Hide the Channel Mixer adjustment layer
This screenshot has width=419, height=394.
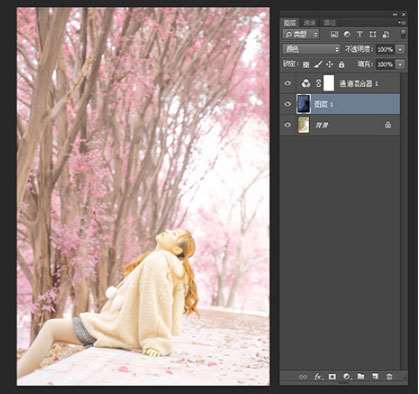click(x=288, y=83)
